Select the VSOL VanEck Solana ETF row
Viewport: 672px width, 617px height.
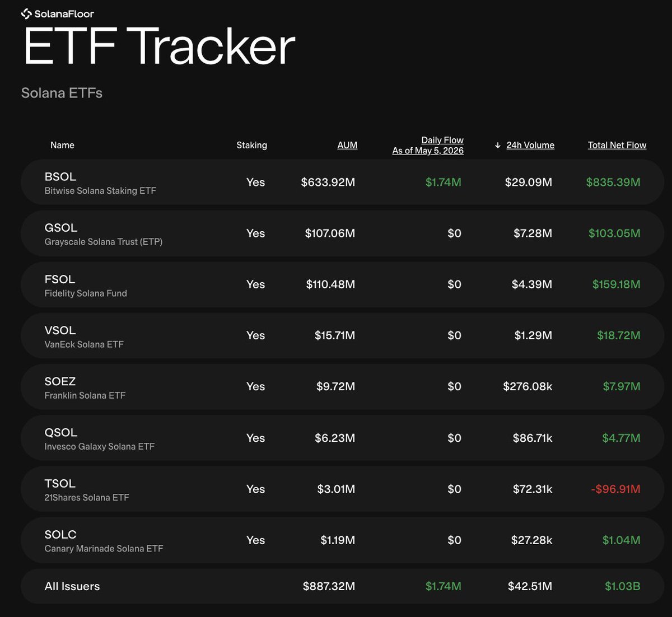click(342, 336)
